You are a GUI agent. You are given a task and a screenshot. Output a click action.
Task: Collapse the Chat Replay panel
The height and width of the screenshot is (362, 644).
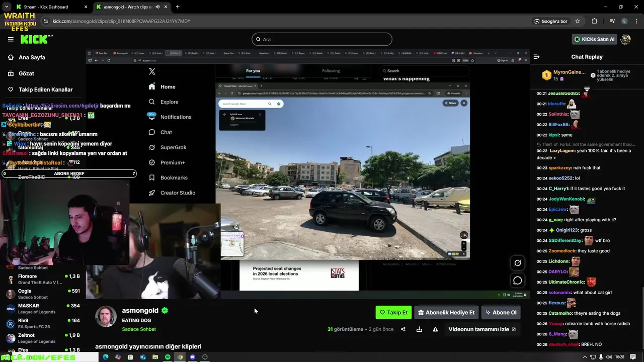536,57
